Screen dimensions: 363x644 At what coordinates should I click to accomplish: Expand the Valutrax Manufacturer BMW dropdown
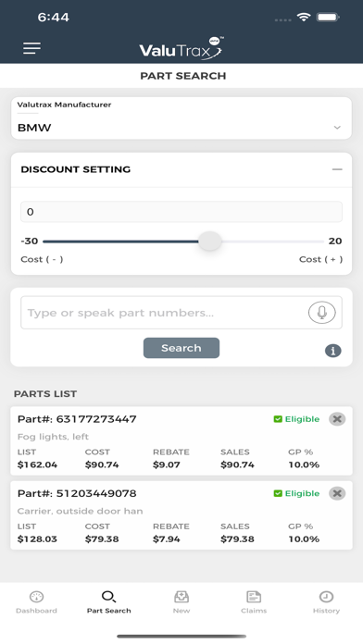pyautogui.click(x=181, y=118)
